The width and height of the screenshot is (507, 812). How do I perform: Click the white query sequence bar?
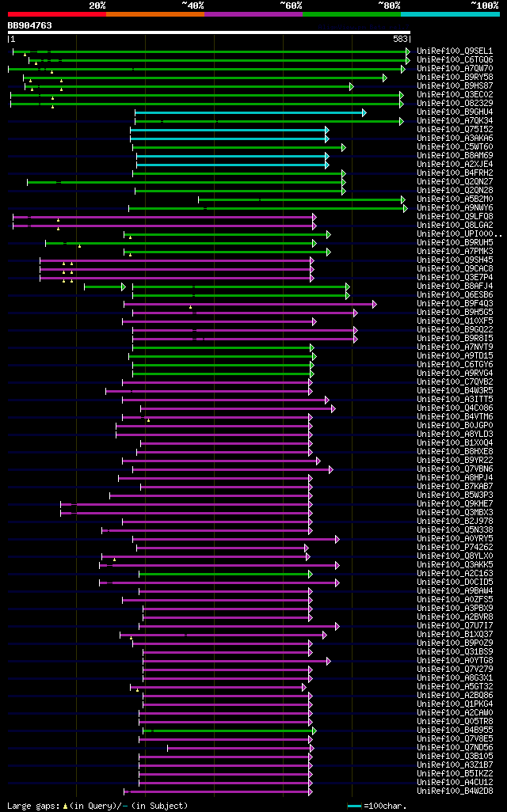click(x=209, y=32)
